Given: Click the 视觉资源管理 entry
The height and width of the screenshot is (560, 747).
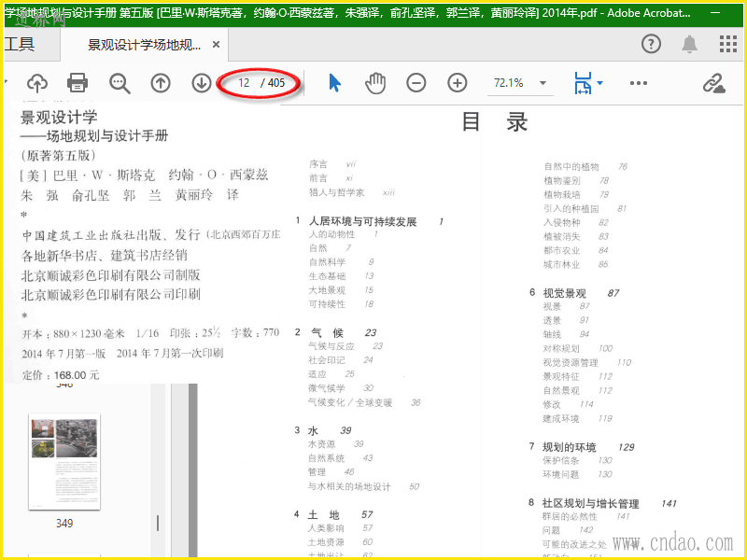Looking at the screenshot, I should (x=571, y=363).
